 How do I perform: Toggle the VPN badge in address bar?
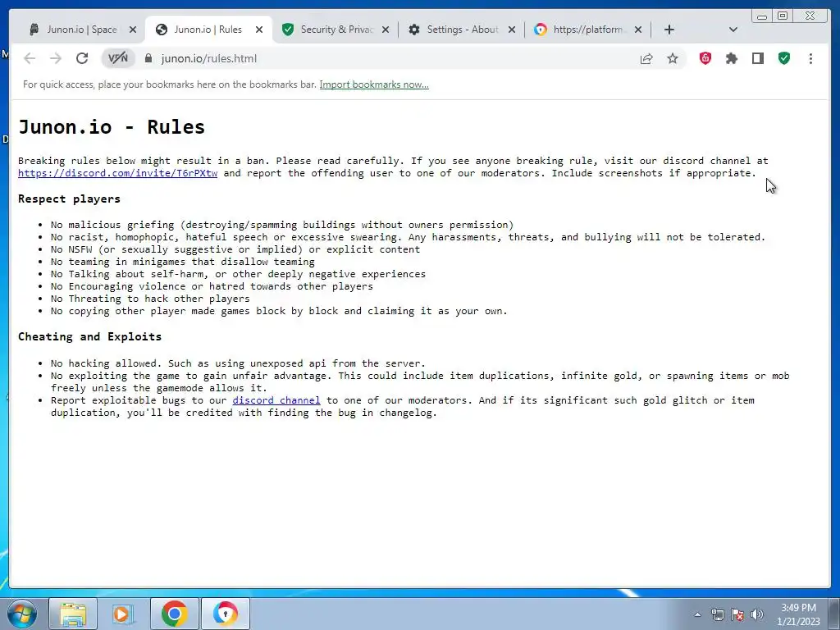[x=118, y=58]
